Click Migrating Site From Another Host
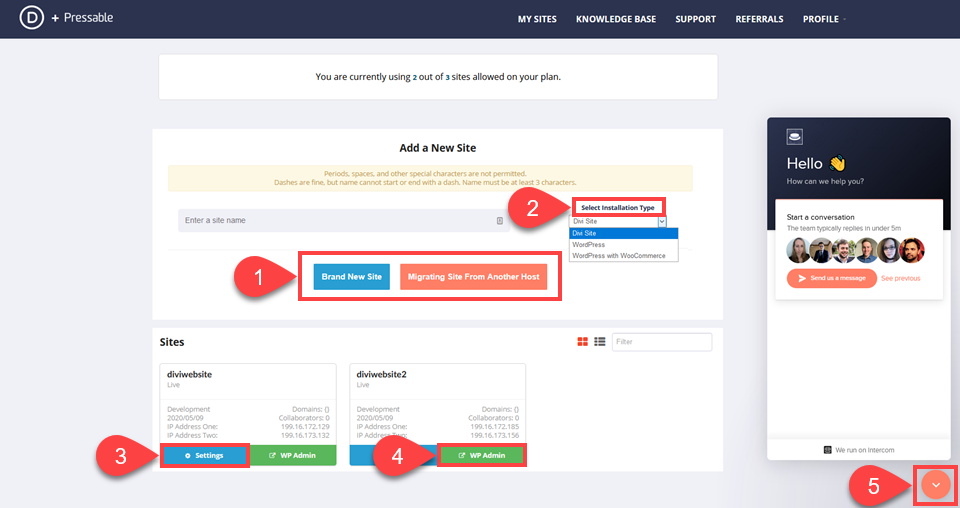This screenshot has width=960, height=508. pos(473,277)
